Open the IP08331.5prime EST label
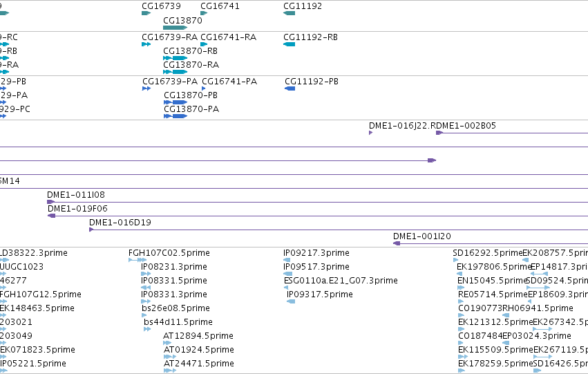Screen dimensions: 588x374 pos(174,281)
